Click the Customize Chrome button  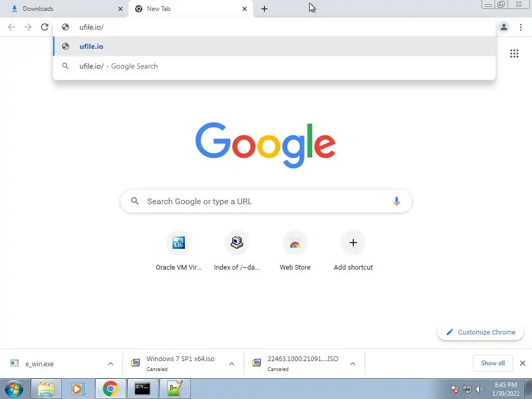point(481,332)
